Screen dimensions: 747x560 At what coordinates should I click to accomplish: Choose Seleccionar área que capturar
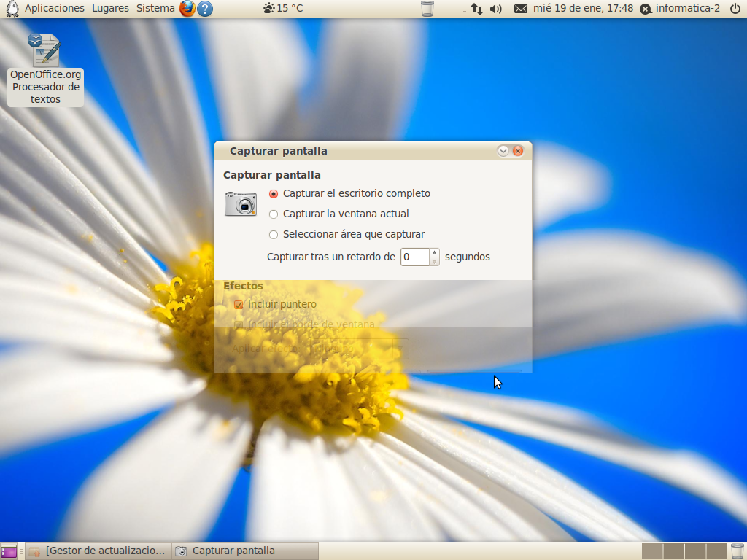(x=274, y=235)
